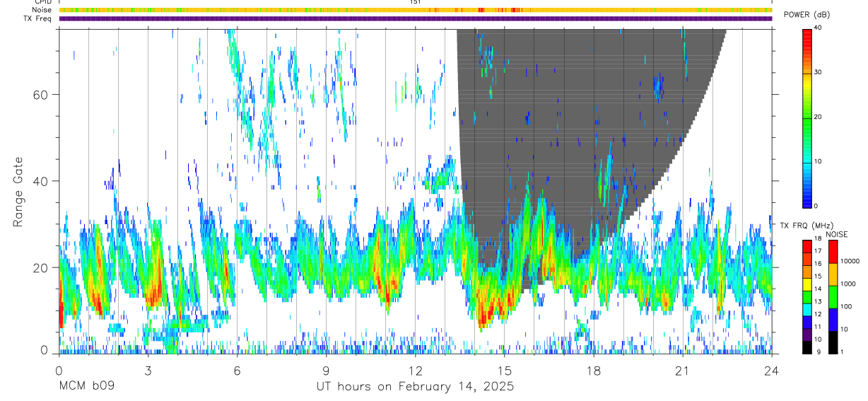Screen dimensions: 868x401
Task: Click the 'POWER (dB)' colorbar title
Action: [x=807, y=16]
